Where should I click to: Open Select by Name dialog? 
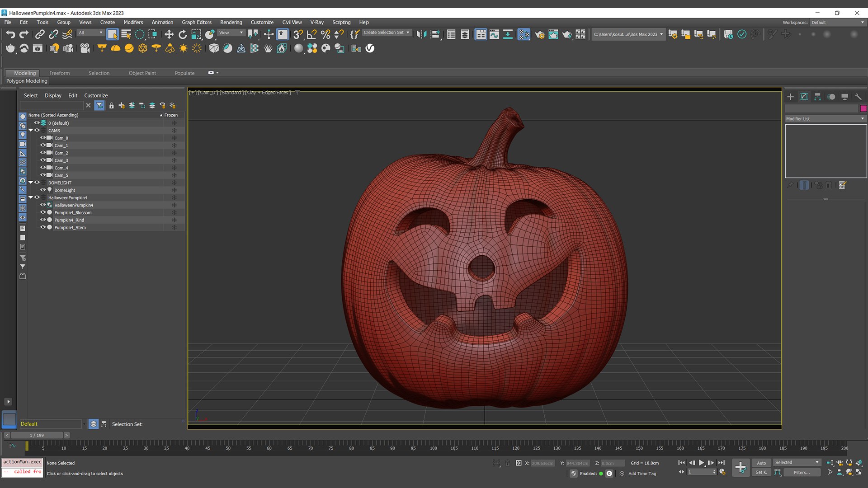click(x=126, y=34)
